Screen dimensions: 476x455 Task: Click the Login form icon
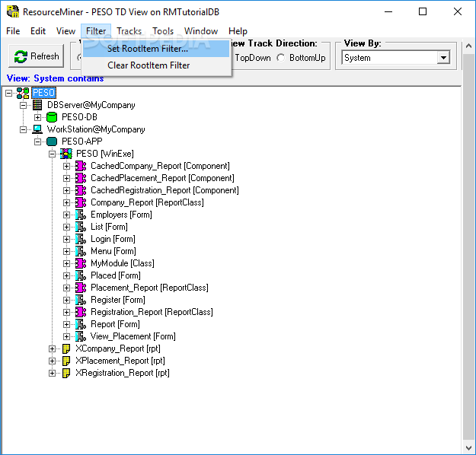pyautogui.click(x=81, y=239)
